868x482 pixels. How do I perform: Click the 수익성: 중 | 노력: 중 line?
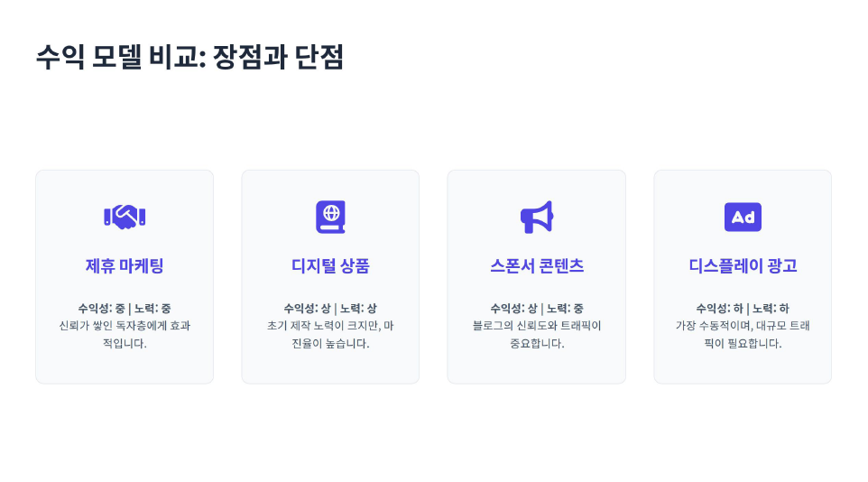tap(125, 309)
